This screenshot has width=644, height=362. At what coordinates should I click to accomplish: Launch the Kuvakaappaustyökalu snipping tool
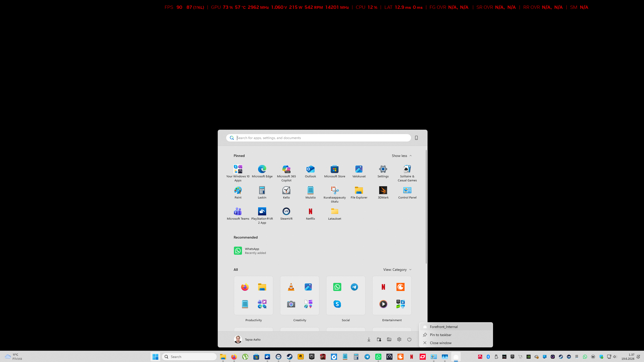pyautogui.click(x=334, y=194)
